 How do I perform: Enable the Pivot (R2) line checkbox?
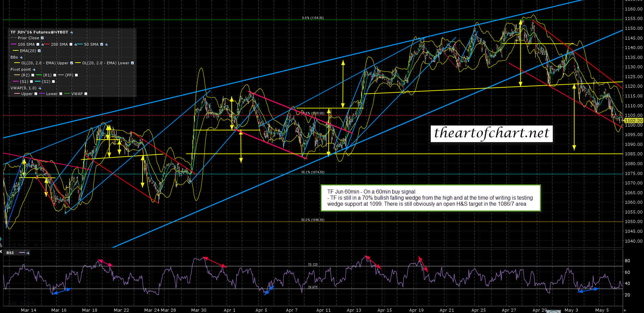(x=33, y=75)
